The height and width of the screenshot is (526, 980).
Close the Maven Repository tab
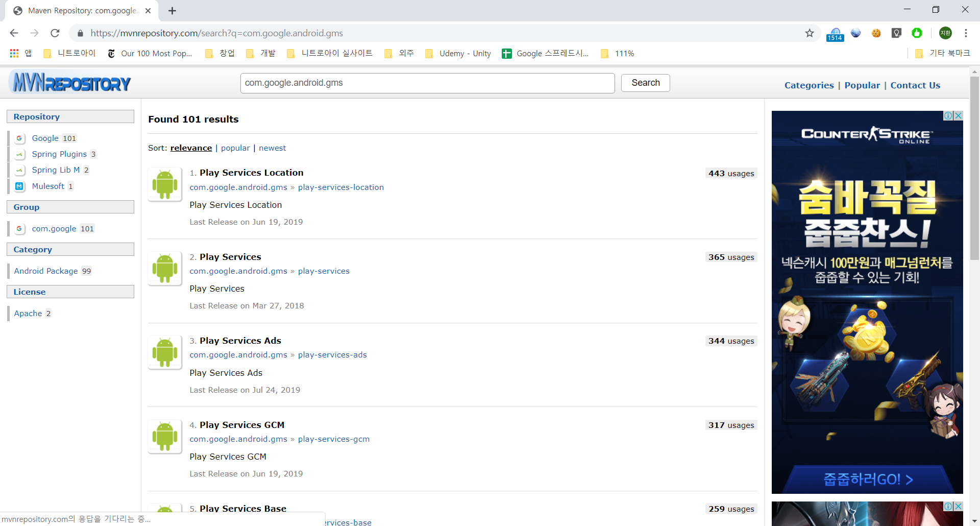(148, 11)
